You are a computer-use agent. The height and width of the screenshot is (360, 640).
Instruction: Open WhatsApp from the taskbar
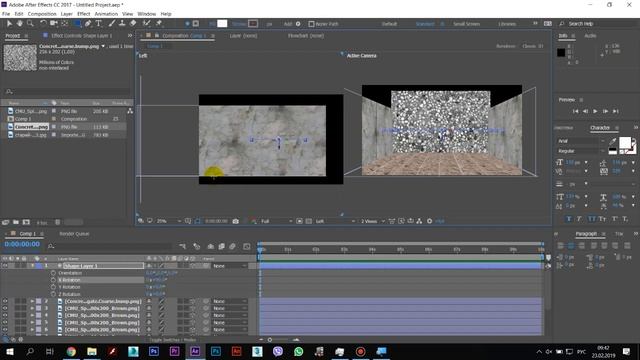pos(298,351)
